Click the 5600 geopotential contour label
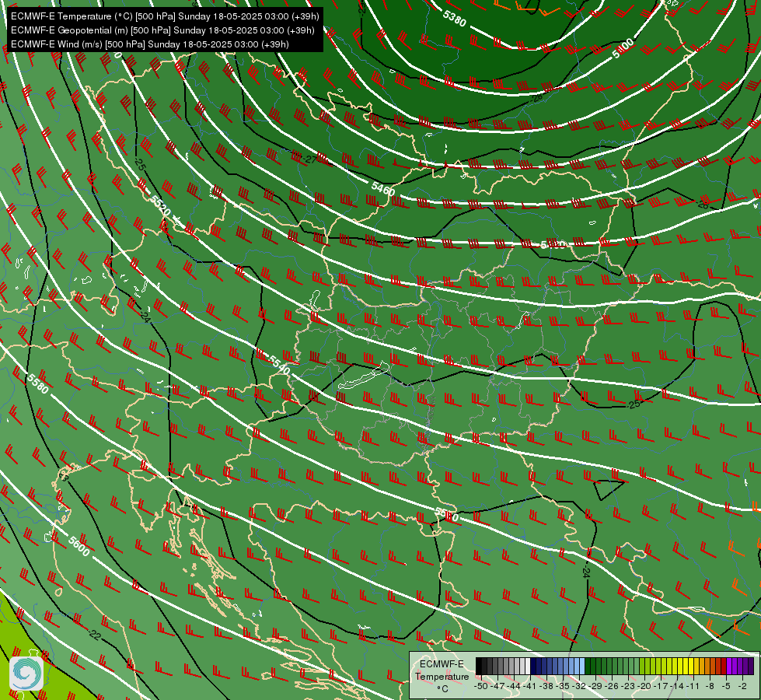The height and width of the screenshot is (700, 761). [x=79, y=546]
